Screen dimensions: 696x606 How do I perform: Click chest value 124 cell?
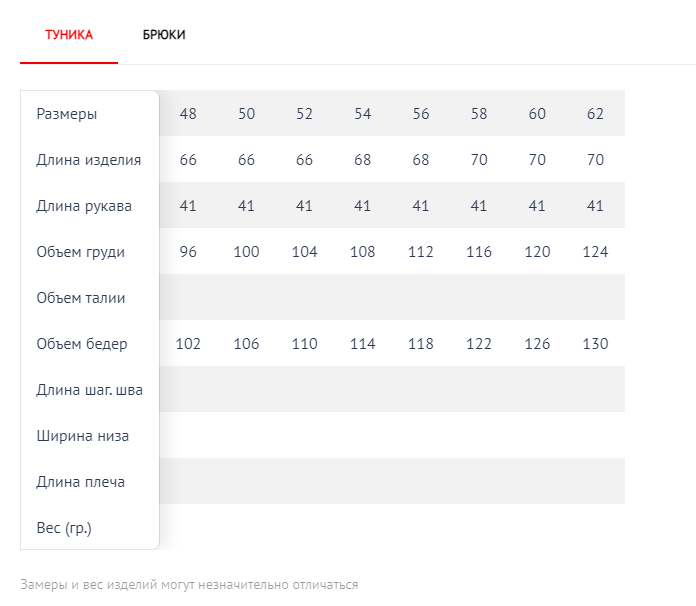(x=595, y=252)
